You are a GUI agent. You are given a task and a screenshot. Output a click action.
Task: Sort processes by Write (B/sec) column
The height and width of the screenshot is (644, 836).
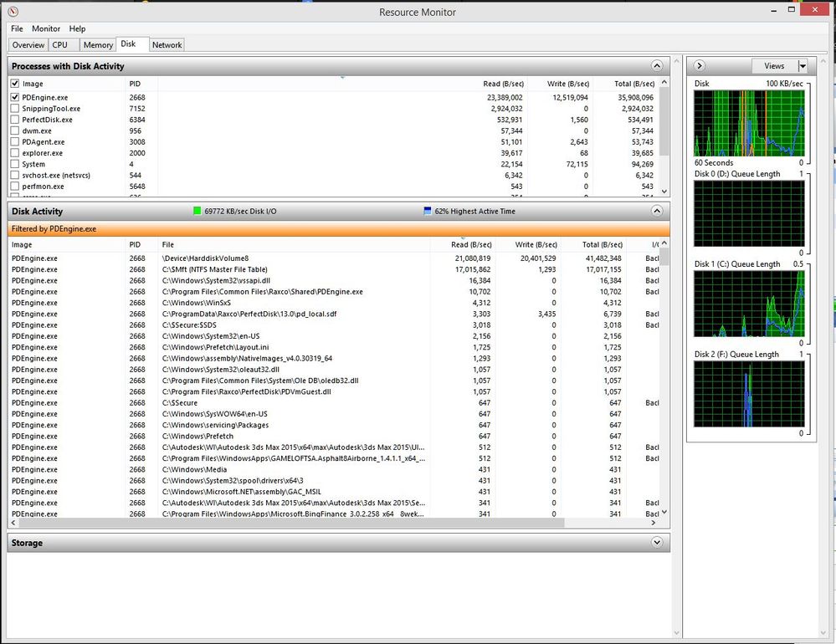click(x=568, y=84)
